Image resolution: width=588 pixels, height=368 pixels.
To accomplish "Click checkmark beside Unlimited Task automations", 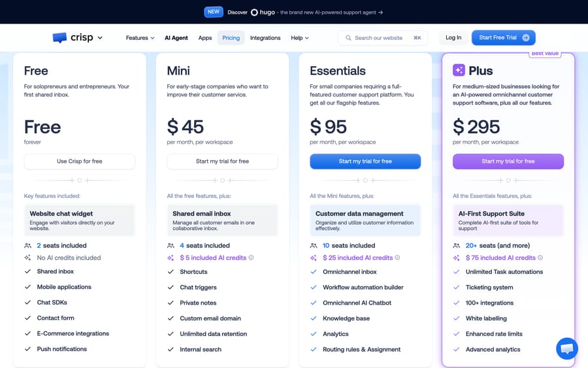I will [457, 272].
